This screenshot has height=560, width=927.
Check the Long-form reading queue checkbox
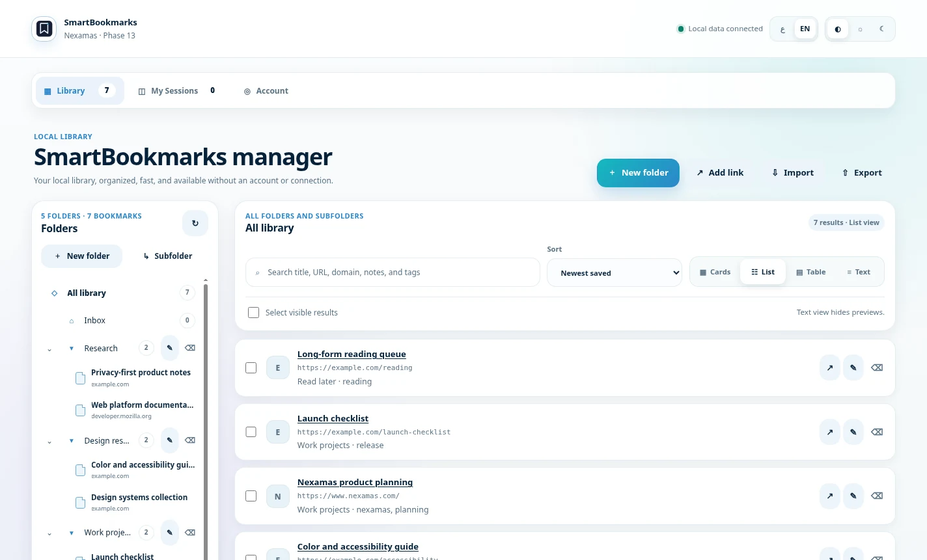251,368
